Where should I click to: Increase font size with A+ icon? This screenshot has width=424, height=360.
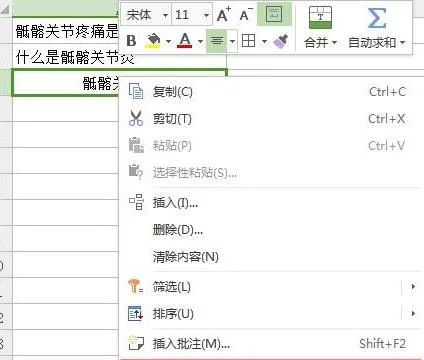tap(223, 14)
